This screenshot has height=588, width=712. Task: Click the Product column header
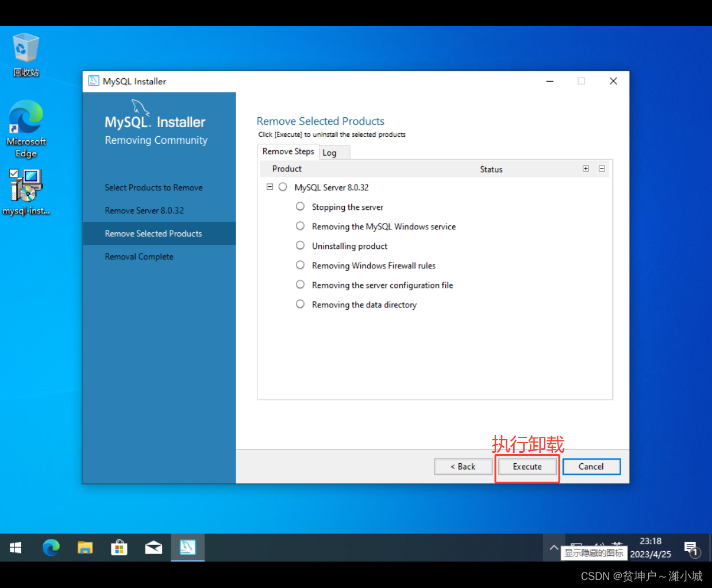pyautogui.click(x=287, y=168)
